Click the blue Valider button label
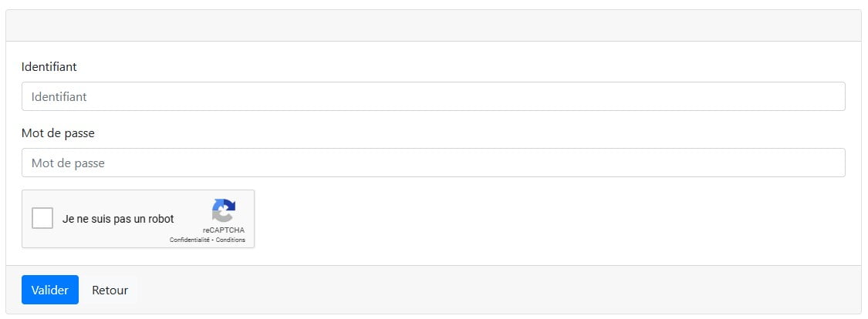This screenshot has width=868, height=319. pos(50,290)
